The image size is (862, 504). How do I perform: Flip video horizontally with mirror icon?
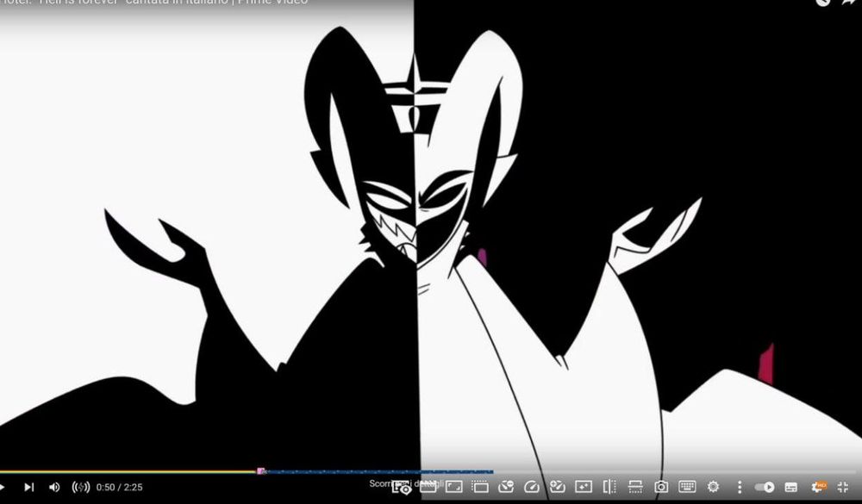[x=609, y=487]
